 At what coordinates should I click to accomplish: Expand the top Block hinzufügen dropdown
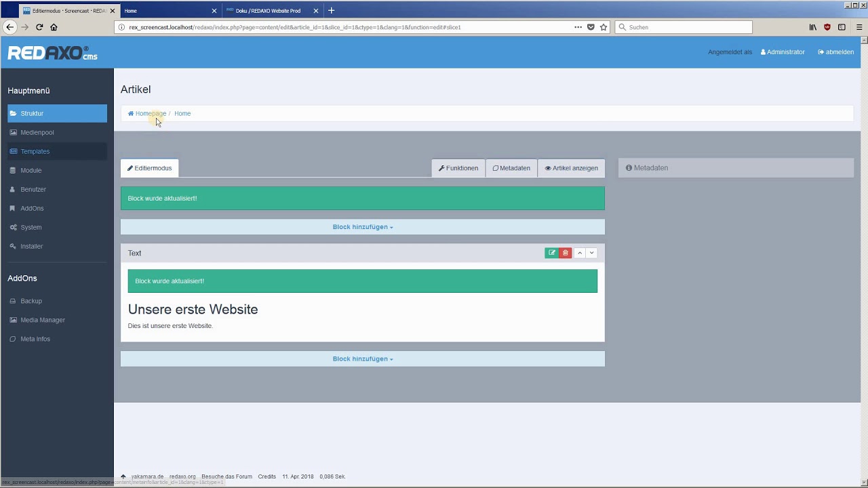[362, 227]
